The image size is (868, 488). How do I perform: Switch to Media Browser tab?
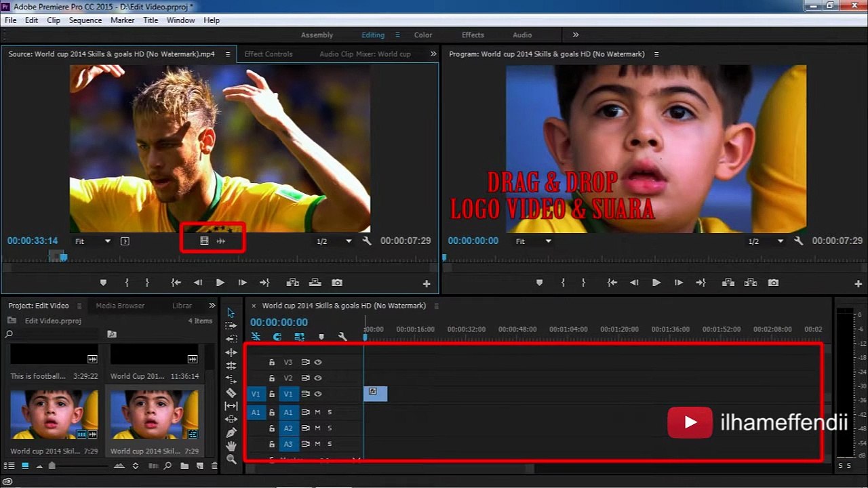[120, 306]
